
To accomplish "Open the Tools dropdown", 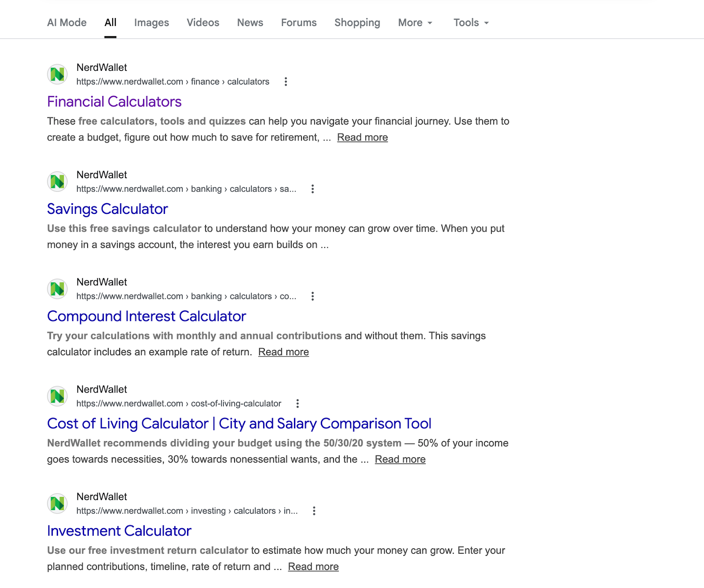I will tap(470, 22).
